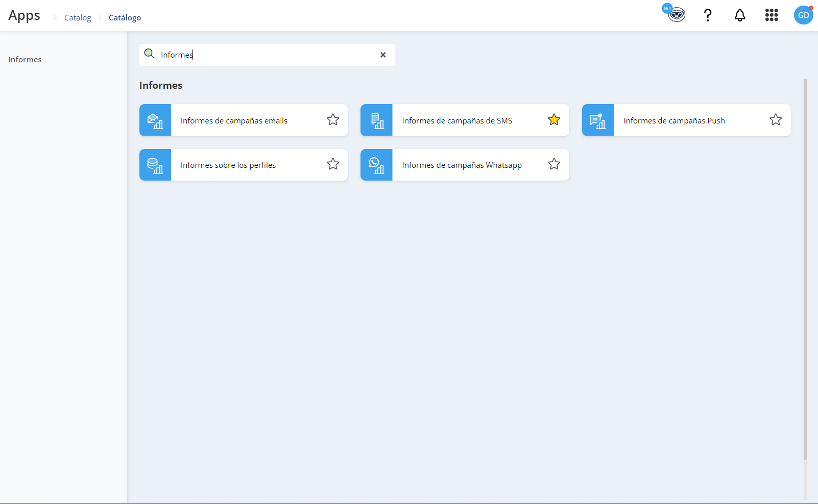818x504 pixels.
Task: Select Informes in the left sidebar
Action: pyautogui.click(x=25, y=60)
